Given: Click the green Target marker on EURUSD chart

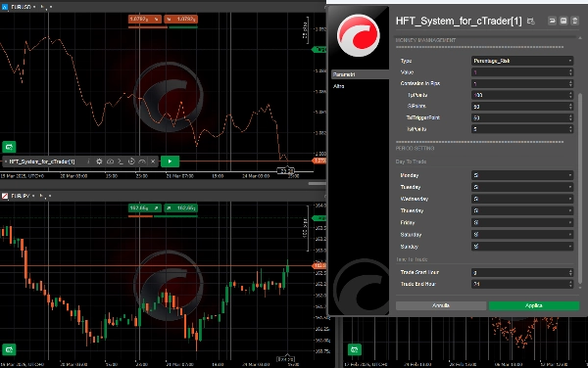Looking at the screenshot, I should [319, 49].
